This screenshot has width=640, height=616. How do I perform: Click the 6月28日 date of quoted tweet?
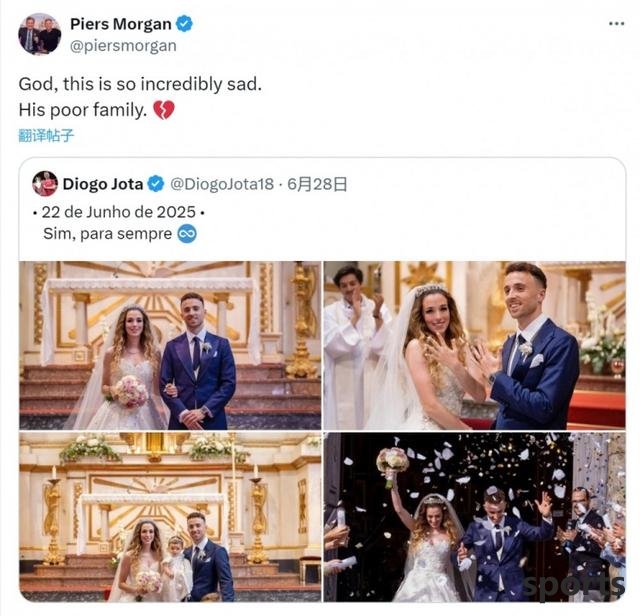coord(317,184)
